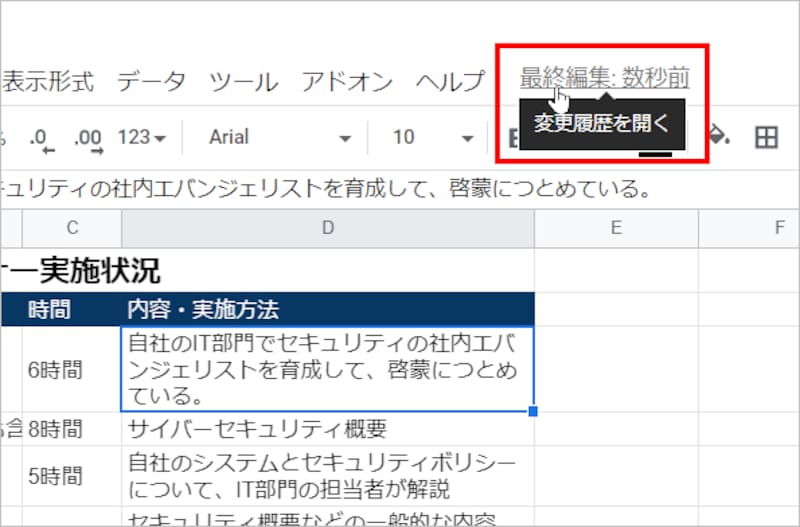This screenshot has height=527, width=800.
Task: Click the 内容・実施方法 header cell
Action: coord(328,309)
